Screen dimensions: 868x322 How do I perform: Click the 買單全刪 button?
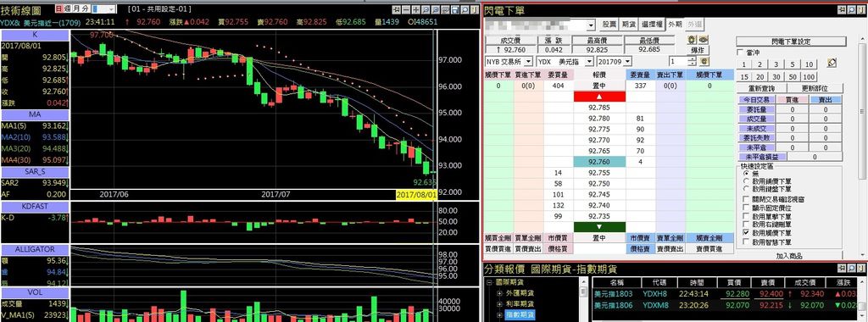(528, 238)
